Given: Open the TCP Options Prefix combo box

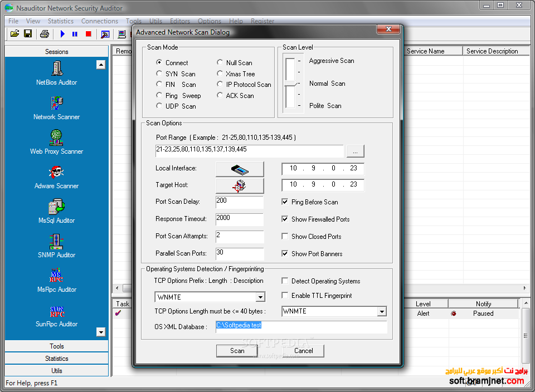Looking at the screenshot, I should click(x=260, y=297).
